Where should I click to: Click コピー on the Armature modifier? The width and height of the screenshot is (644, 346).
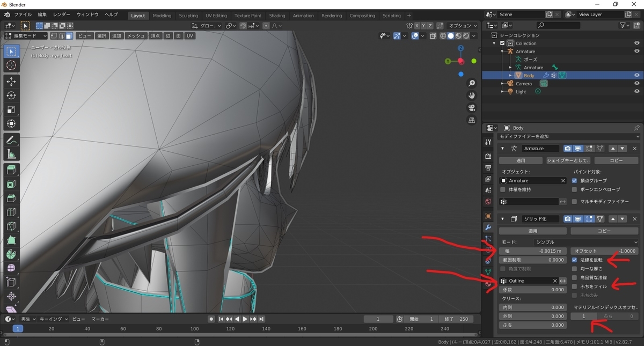[x=616, y=160]
